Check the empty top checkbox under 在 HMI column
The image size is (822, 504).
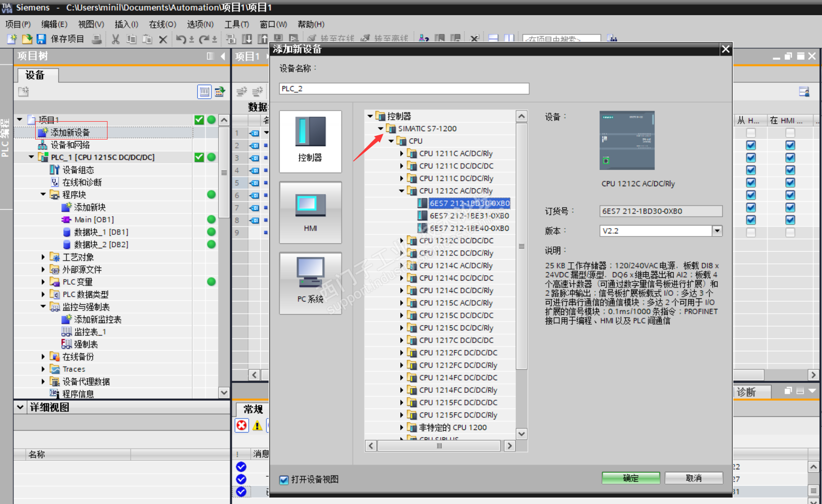(790, 133)
